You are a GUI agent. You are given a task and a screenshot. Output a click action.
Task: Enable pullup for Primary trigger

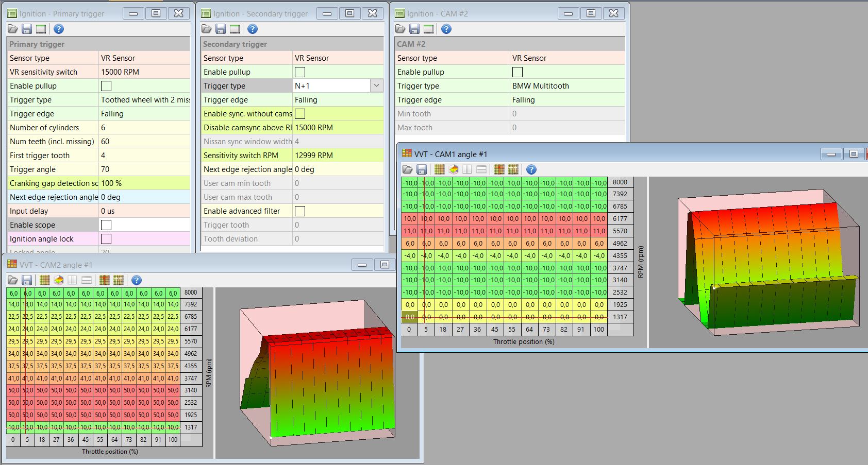coord(106,86)
